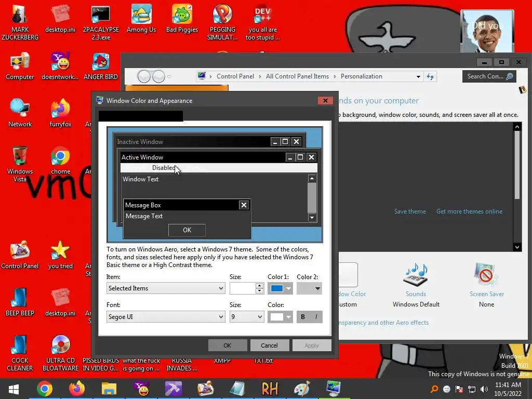Image resolution: width=532 pixels, height=399 pixels.
Task: Click Personalization in the breadcrumb
Action: tap(362, 76)
